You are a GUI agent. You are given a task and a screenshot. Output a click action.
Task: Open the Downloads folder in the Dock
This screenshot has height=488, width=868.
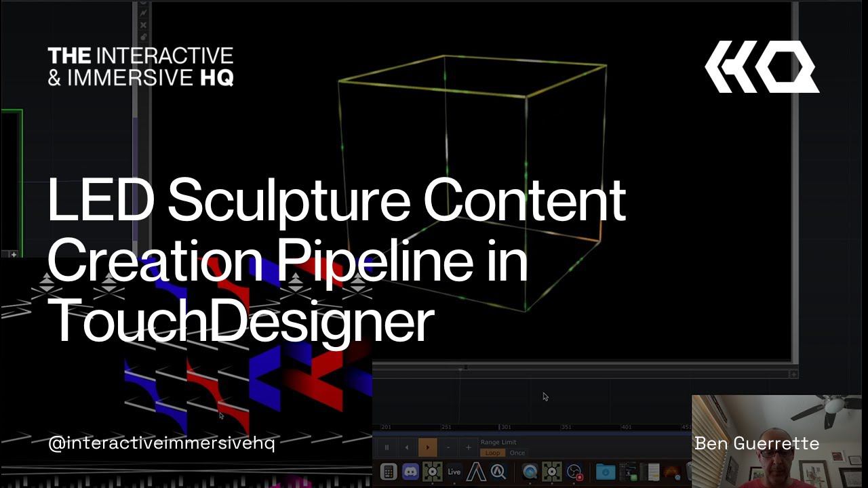click(606, 472)
